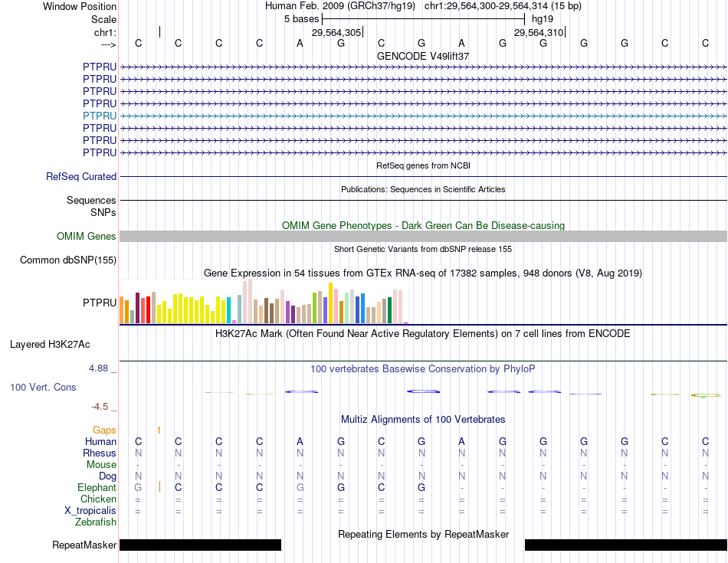Select the Chicken alignment row label

(x=98, y=499)
